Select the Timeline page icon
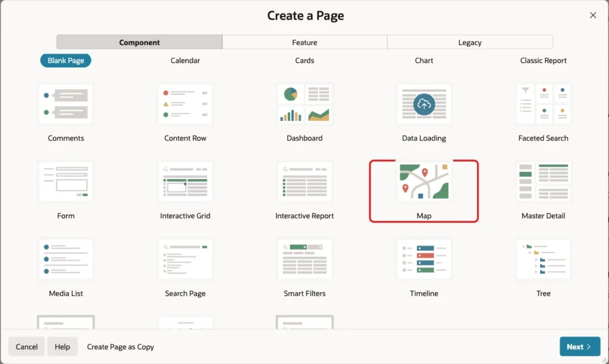This screenshot has height=364, width=609. click(423, 259)
